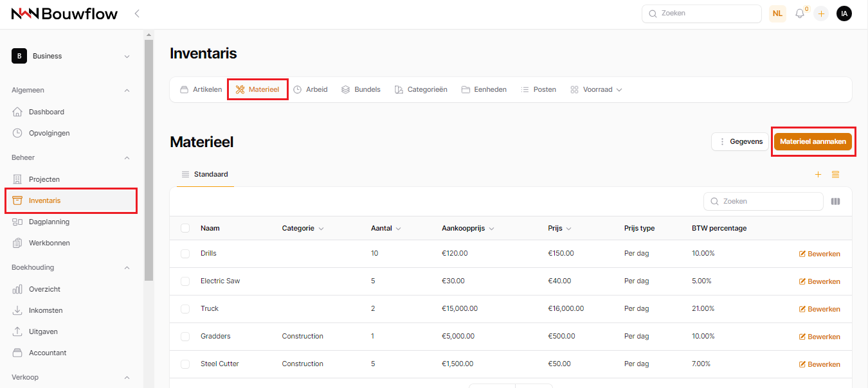868x388 pixels.
Task: Switch to the Artikelen tab
Action: [x=201, y=90]
